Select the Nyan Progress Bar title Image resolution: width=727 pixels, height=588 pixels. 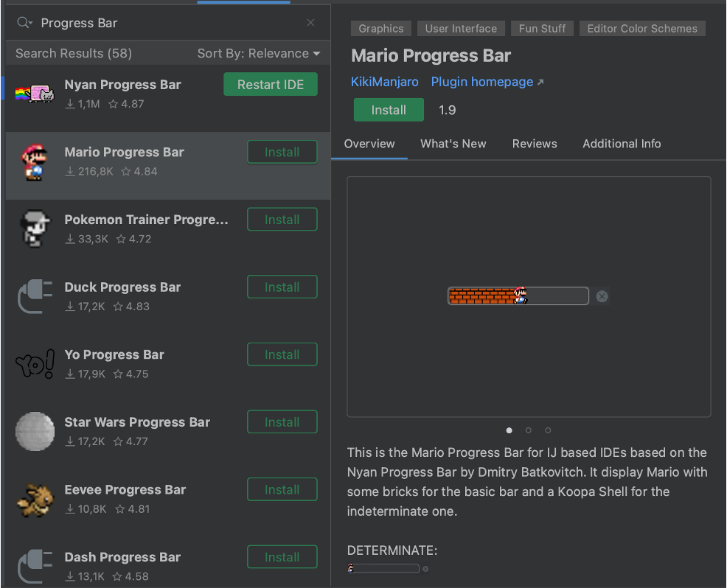pyautogui.click(x=122, y=85)
